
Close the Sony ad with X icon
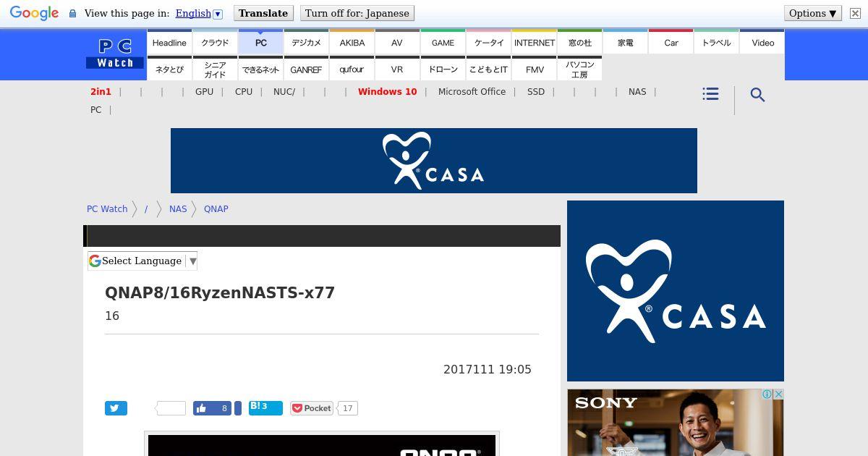(779, 394)
